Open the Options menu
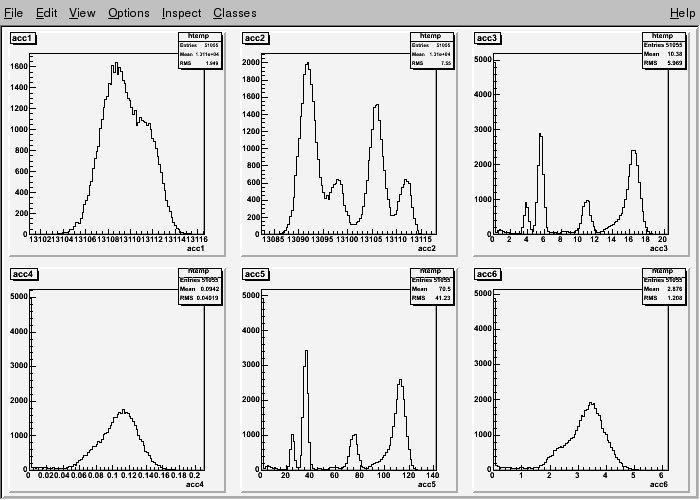 (x=129, y=13)
